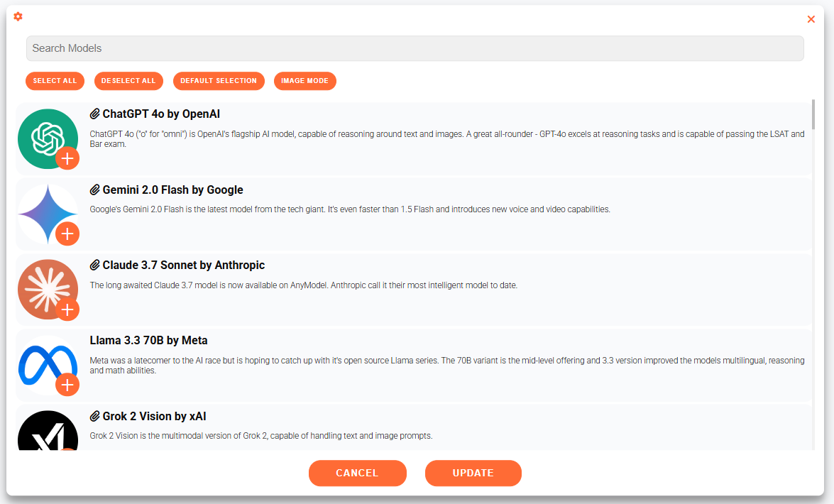Screen dimensions: 834x504
Task: Add Gemini 2.0 Flash using its plus toggle
Action: point(67,234)
